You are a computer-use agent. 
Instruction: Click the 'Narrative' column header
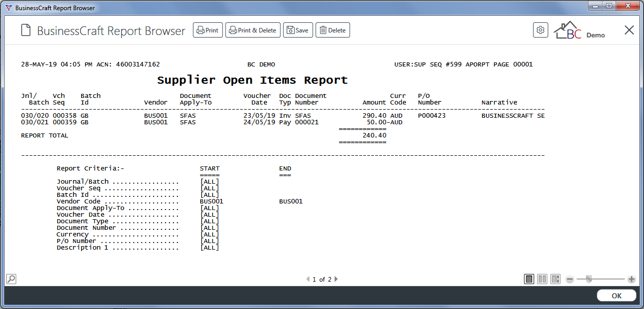tap(499, 102)
